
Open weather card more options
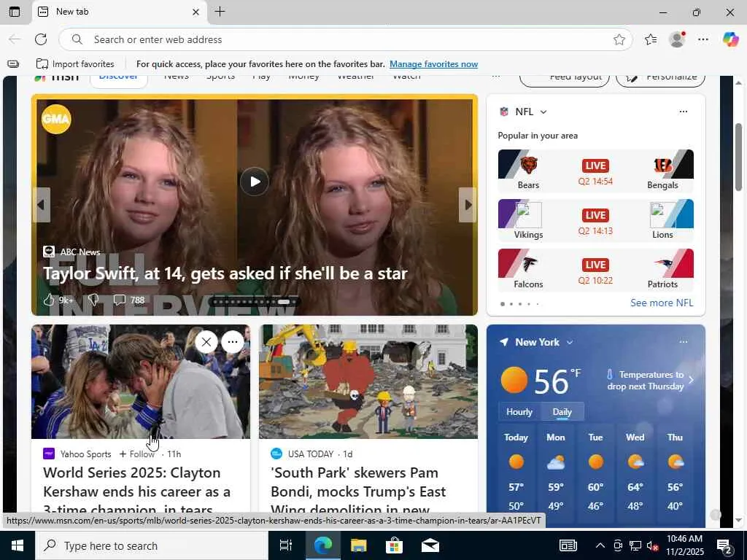tap(683, 341)
